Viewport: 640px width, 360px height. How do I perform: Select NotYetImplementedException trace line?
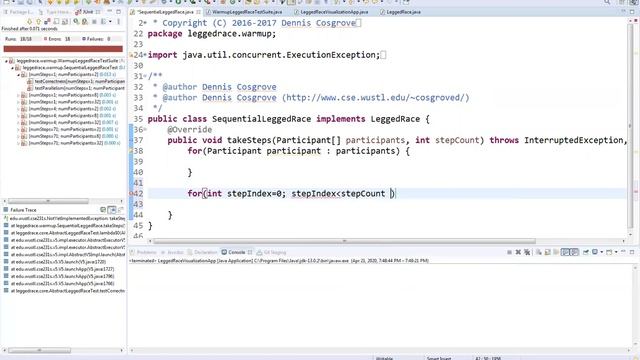coord(64,218)
